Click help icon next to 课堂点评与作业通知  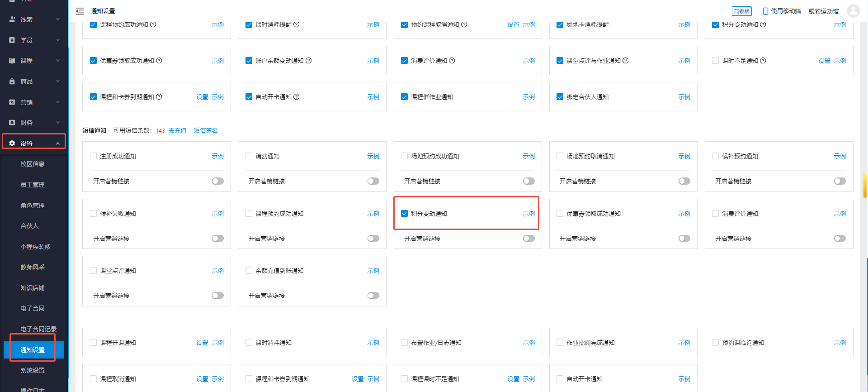tap(626, 61)
